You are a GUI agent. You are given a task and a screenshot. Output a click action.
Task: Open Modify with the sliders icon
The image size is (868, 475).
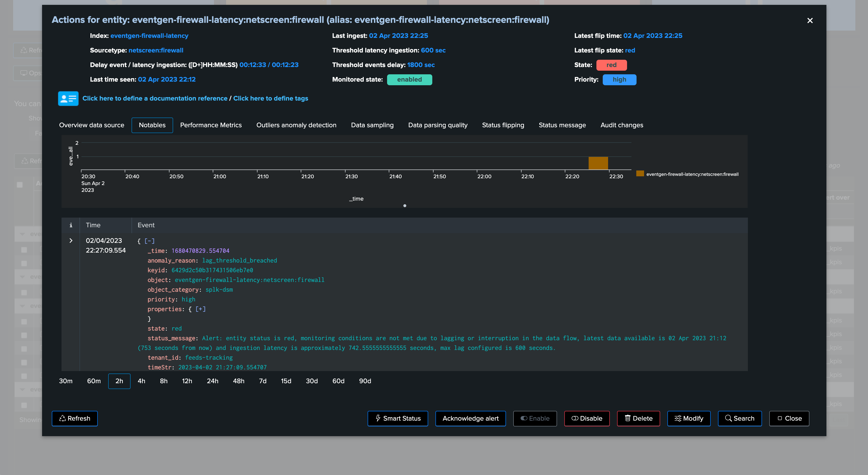[689, 418]
